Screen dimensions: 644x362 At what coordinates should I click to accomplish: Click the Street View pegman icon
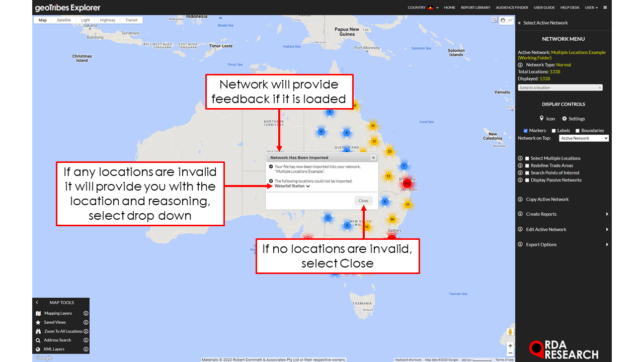coord(510,332)
